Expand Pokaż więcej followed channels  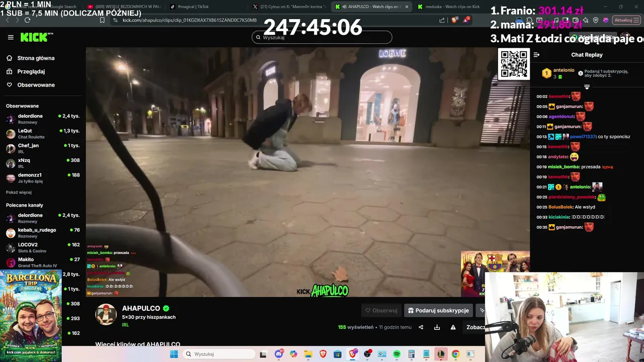[x=19, y=193]
